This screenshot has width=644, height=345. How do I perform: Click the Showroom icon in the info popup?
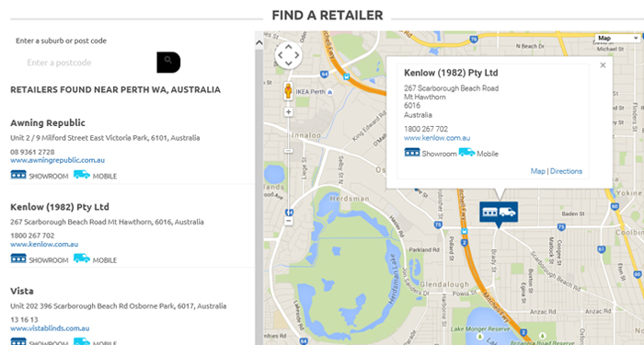pyautogui.click(x=412, y=153)
